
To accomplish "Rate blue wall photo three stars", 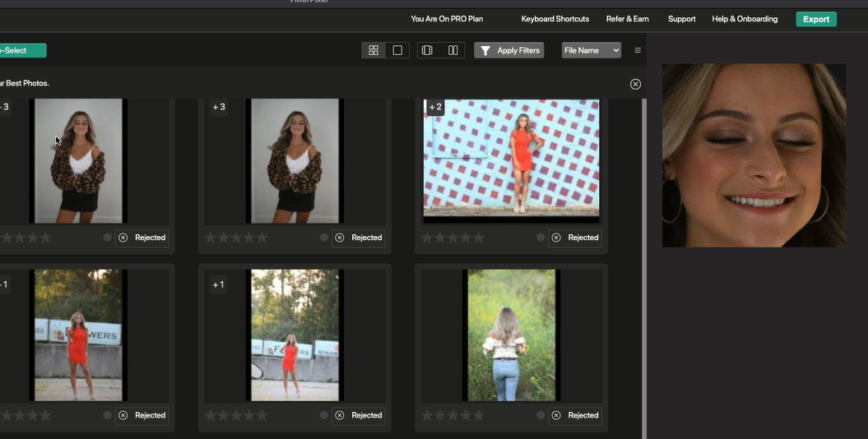I will 453,238.
